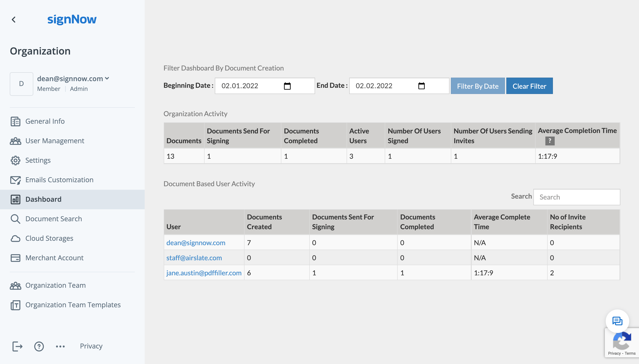
Task: Open Cloud Storages page
Action: pyautogui.click(x=49, y=238)
